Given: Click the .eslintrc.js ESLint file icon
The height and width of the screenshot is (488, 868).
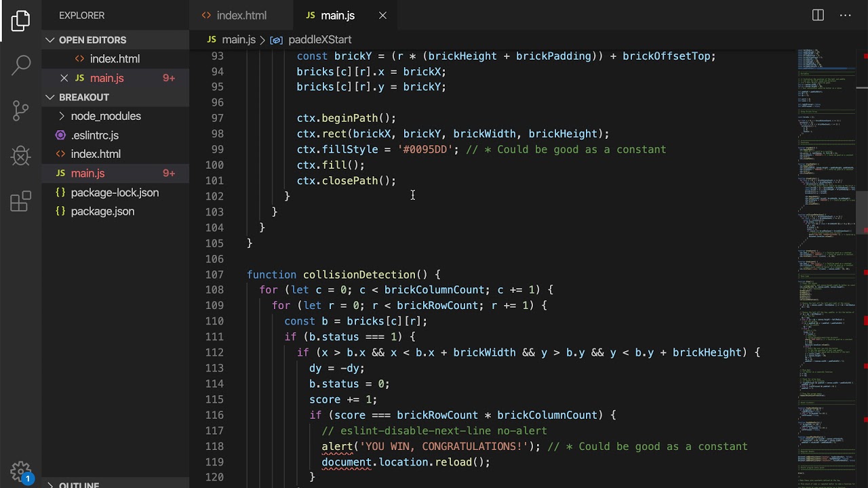Looking at the screenshot, I should pos(60,135).
